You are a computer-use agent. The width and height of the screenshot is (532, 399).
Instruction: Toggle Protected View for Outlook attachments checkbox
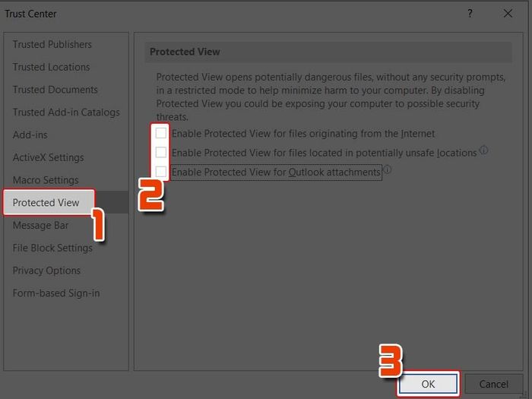[161, 172]
